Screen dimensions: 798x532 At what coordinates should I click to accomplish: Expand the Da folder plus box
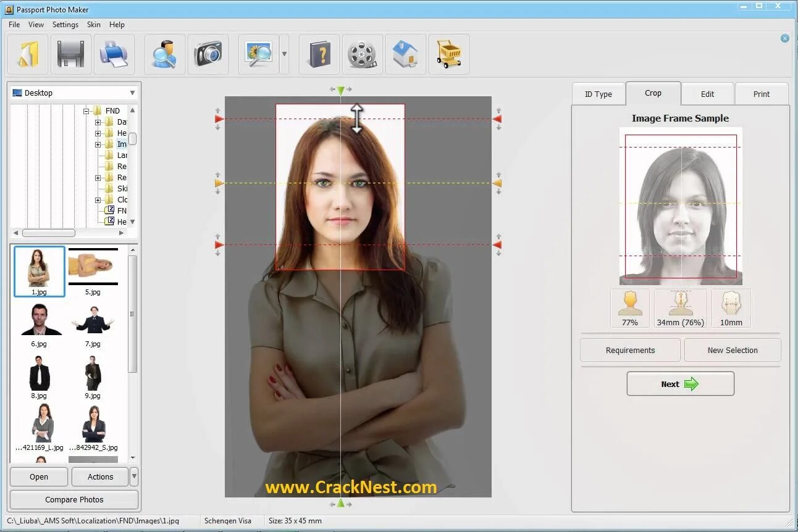click(98, 122)
